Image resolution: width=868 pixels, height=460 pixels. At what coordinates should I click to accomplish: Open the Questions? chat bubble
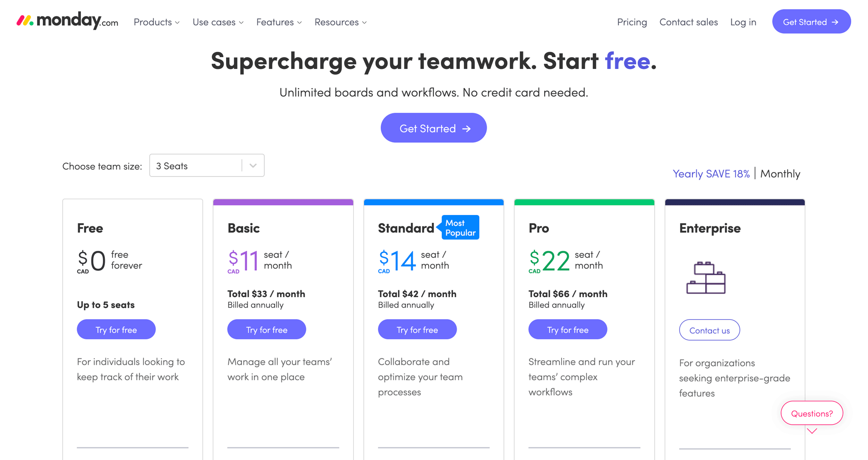(812, 413)
